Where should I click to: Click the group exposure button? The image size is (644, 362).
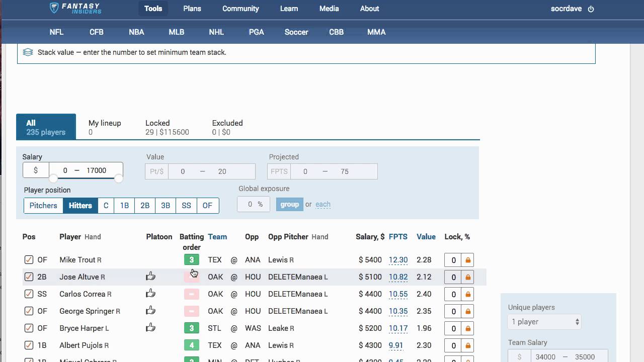pyautogui.click(x=290, y=205)
